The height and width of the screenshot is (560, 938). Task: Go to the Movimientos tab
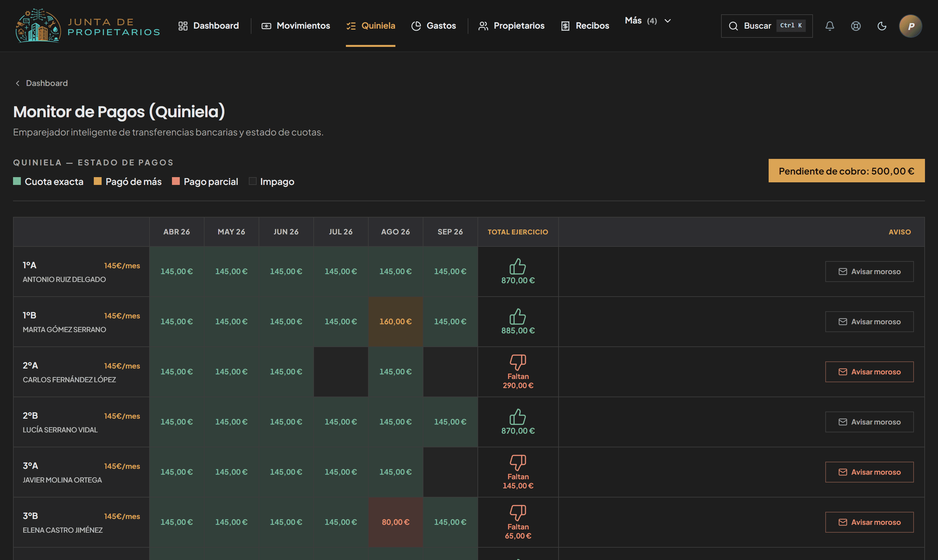tap(295, 26)
